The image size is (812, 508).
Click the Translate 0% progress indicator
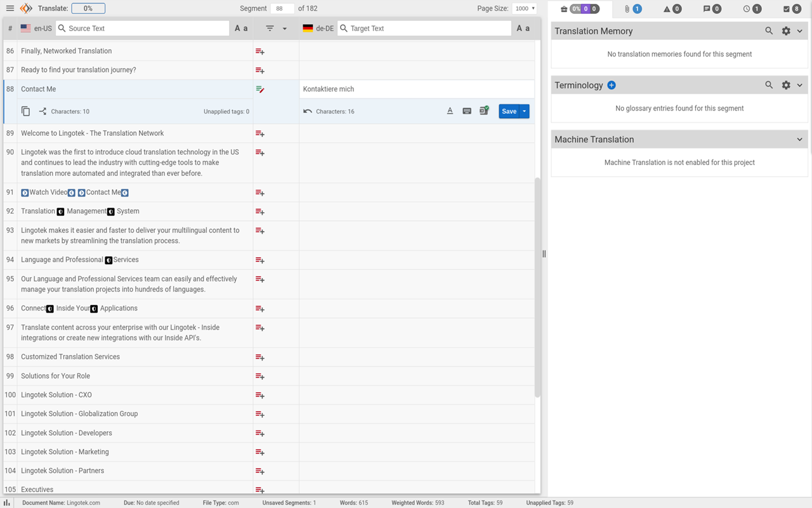[x=88, y=8]
